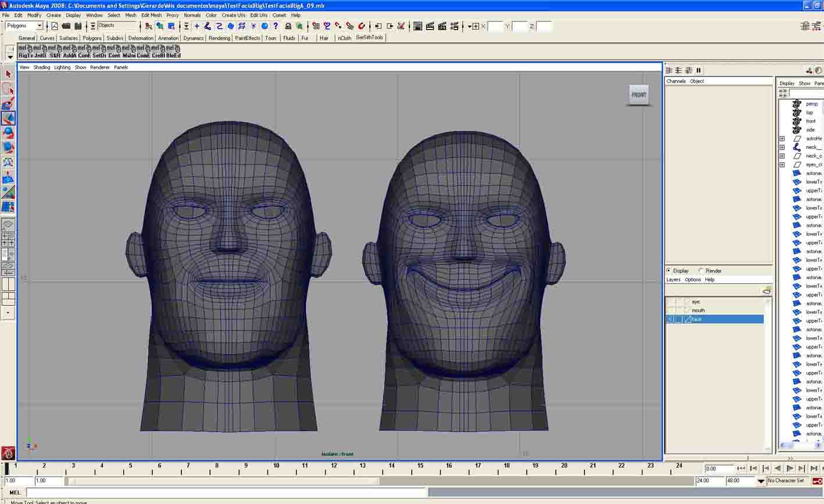Create a new display layer icon
The width and height of the screenshot is (824, 504).
coord(766,290)
